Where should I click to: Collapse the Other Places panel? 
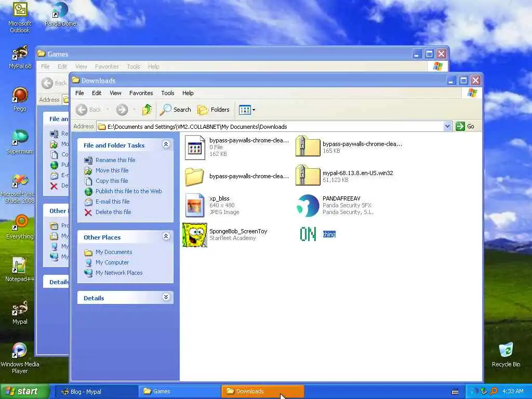[x=166, y=236]
